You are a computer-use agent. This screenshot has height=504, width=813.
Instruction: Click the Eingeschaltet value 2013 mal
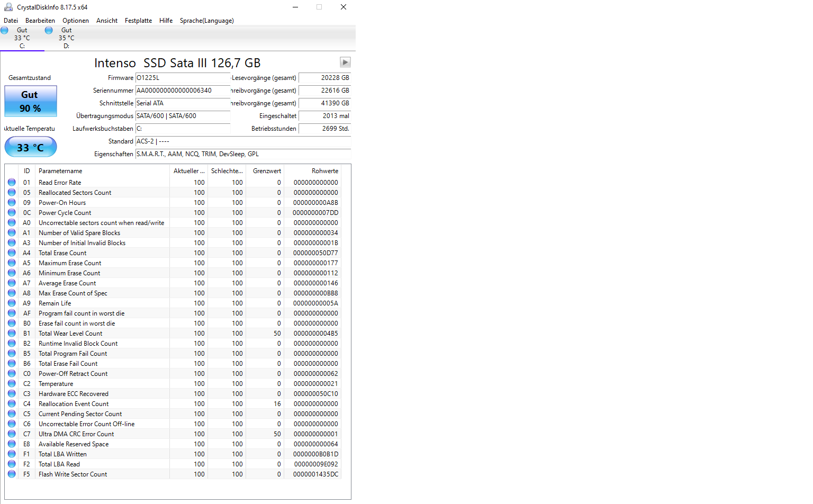click(x=325, y=116)
